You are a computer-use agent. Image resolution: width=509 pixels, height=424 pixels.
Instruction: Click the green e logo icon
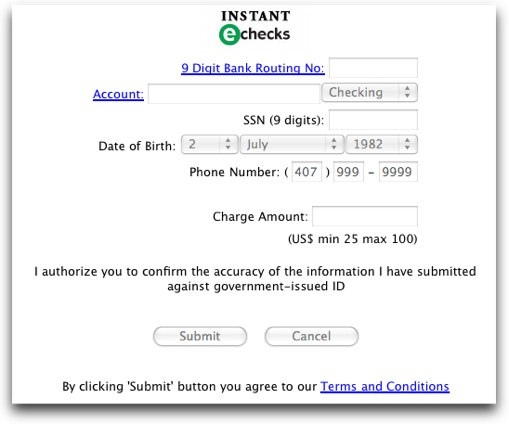[229, 34]
